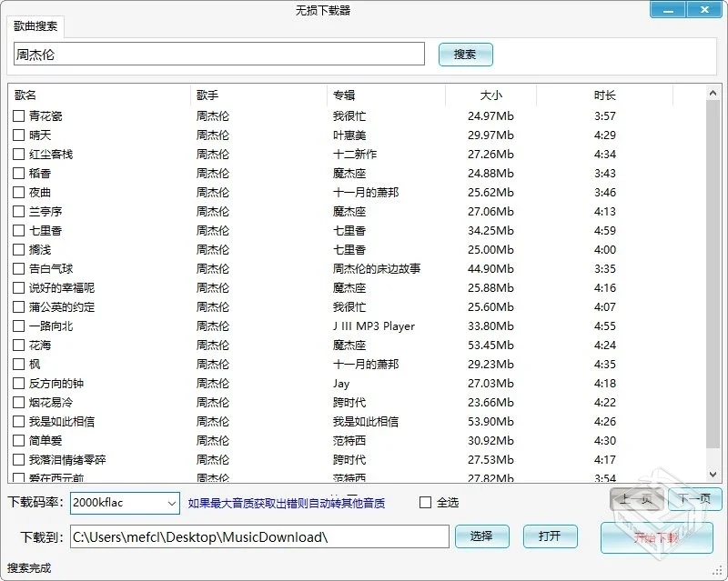Click the 搜索 search button
Viewport: 728px width, 581px height.
click(x=465, y=55)
